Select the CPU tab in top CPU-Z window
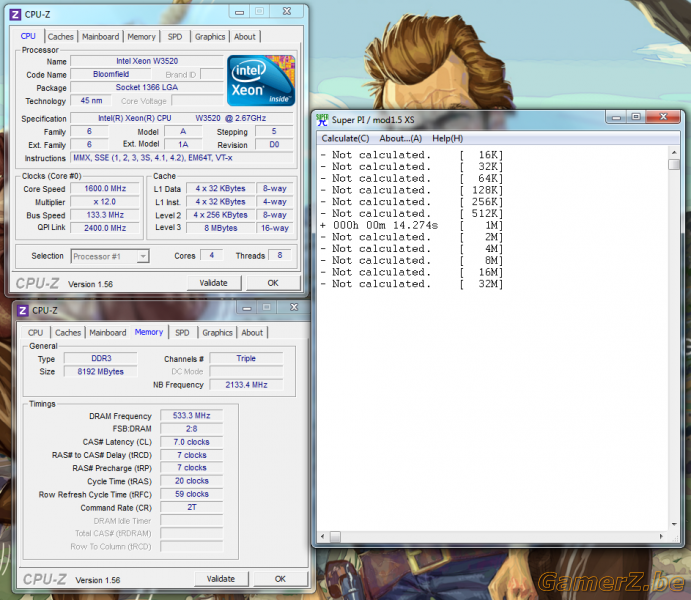 pyautogui.click(x=28, y=36)
